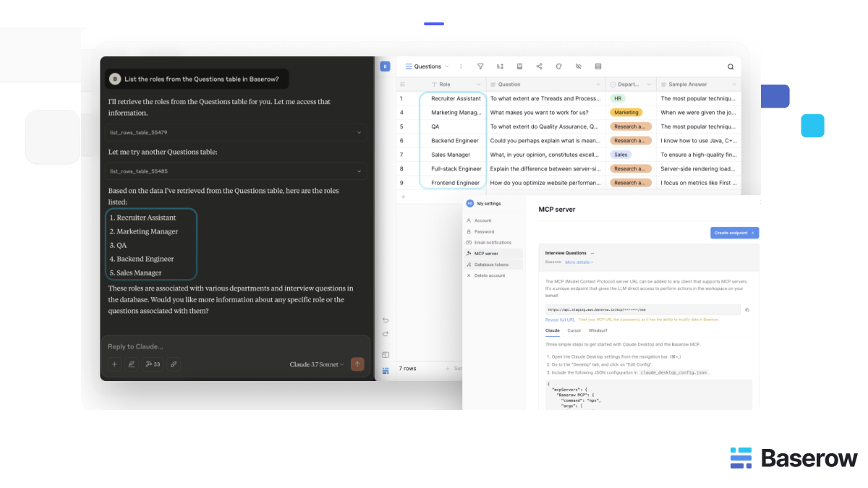Click the writing style icon in Claude
This screenshot has height=488, width=868.
[132, 364]
